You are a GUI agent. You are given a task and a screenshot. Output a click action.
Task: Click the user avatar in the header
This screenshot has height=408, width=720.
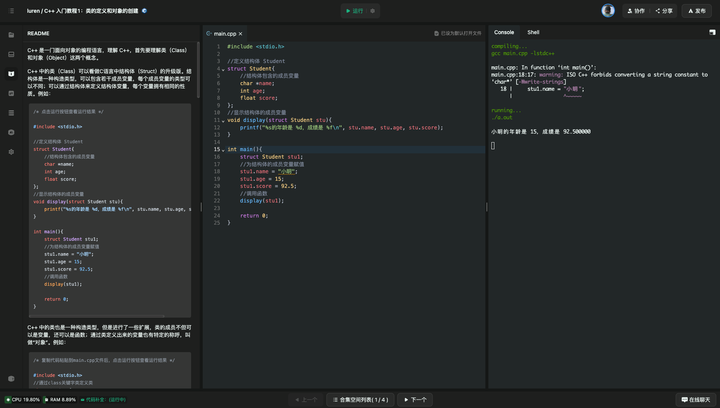coord(608,11)
